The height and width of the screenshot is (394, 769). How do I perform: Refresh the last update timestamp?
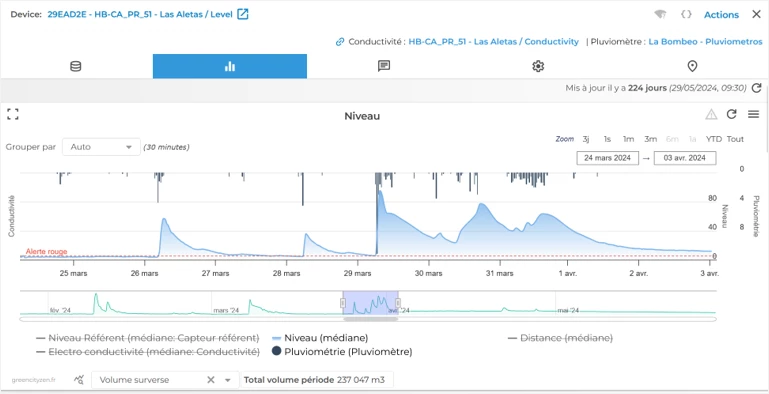pos(756,88)
